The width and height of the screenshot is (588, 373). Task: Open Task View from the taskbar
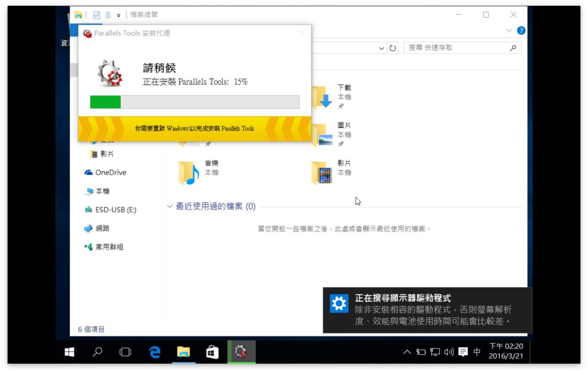[x=125, y=352]
